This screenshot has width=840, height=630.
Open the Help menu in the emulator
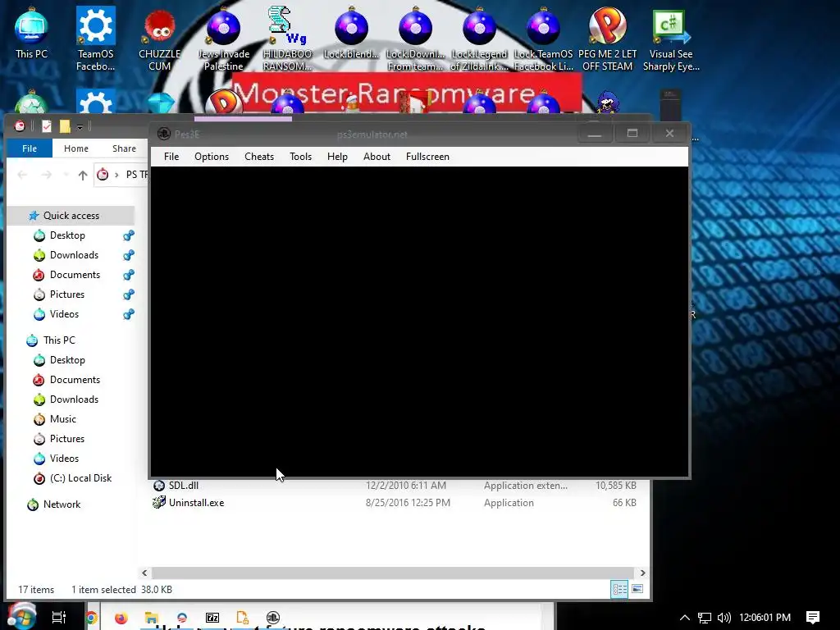tap(337, 157)
